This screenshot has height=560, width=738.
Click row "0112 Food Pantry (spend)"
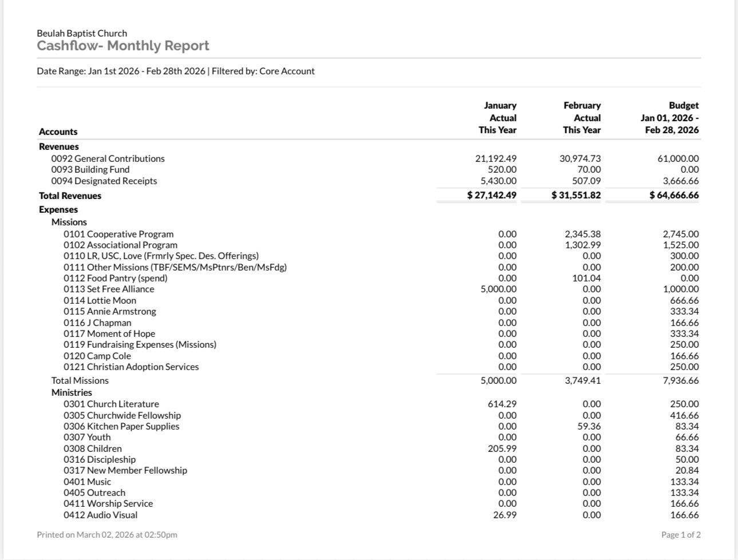click(369, 278)
